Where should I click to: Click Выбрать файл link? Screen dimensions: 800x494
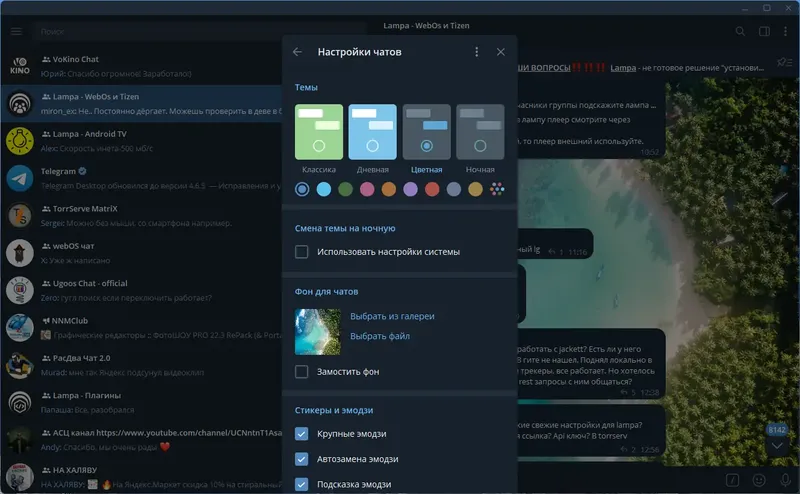pos(380,336)
